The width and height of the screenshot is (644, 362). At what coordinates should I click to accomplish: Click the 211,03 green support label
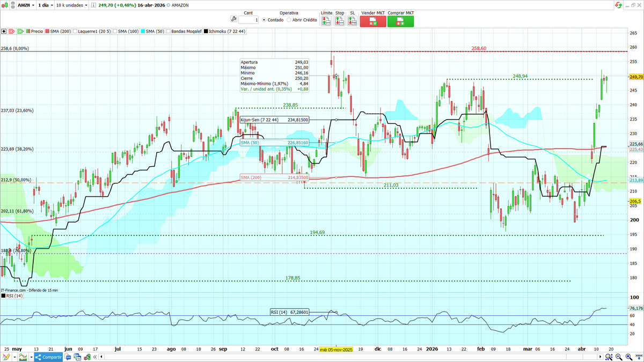pos(391,185)
